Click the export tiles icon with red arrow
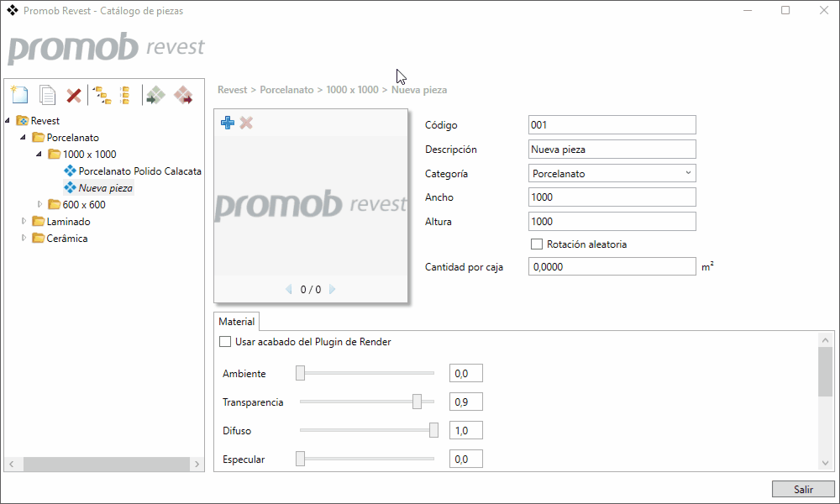This screenshot has width=840, height=504. 182,95
